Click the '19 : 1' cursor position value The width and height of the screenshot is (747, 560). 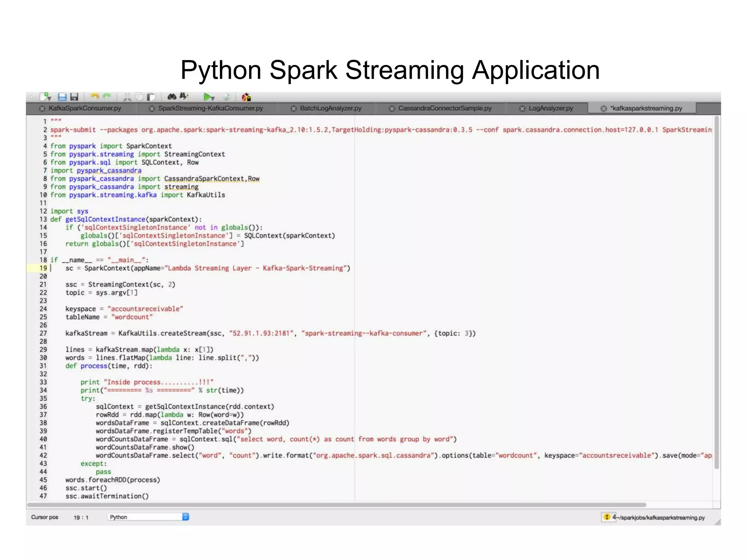[81, 517]
